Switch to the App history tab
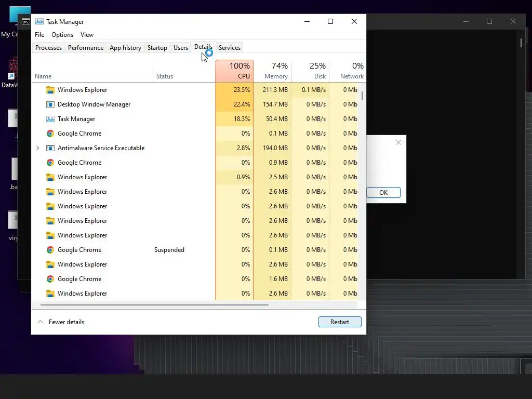 tap(125, 48)
